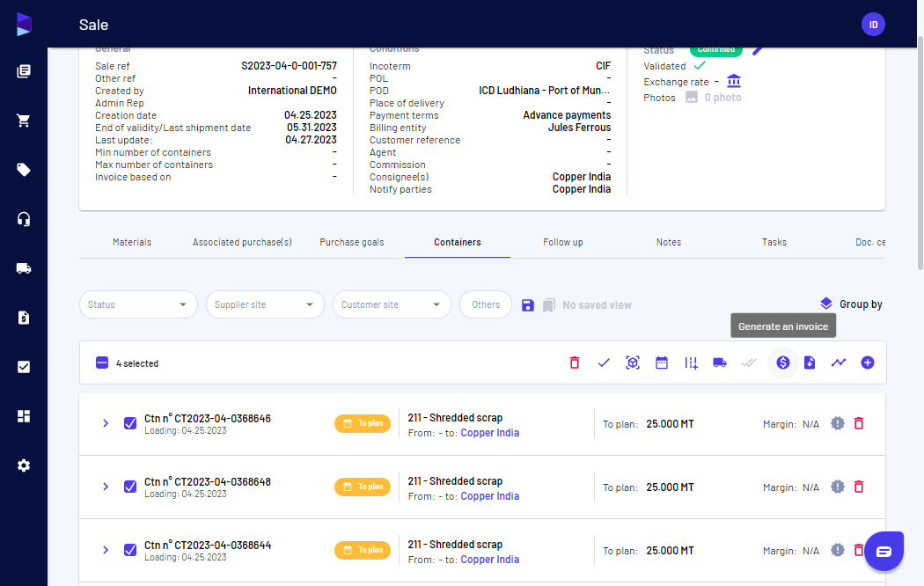Screen dimensions: 924x586
Task: Click the document download icon in toolbar
Action: [x=810, y=363]
